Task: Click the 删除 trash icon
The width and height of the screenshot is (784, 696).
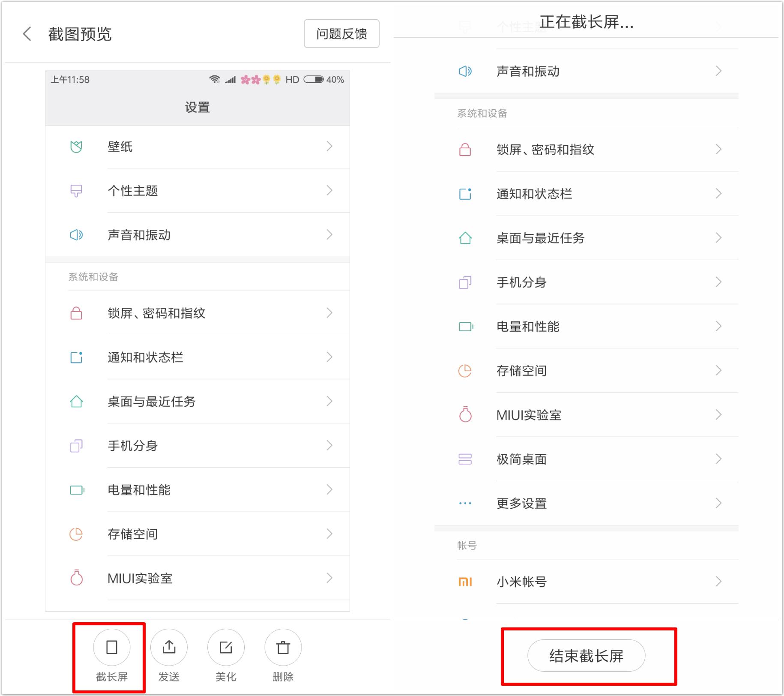Action: (x=283, y=647)
